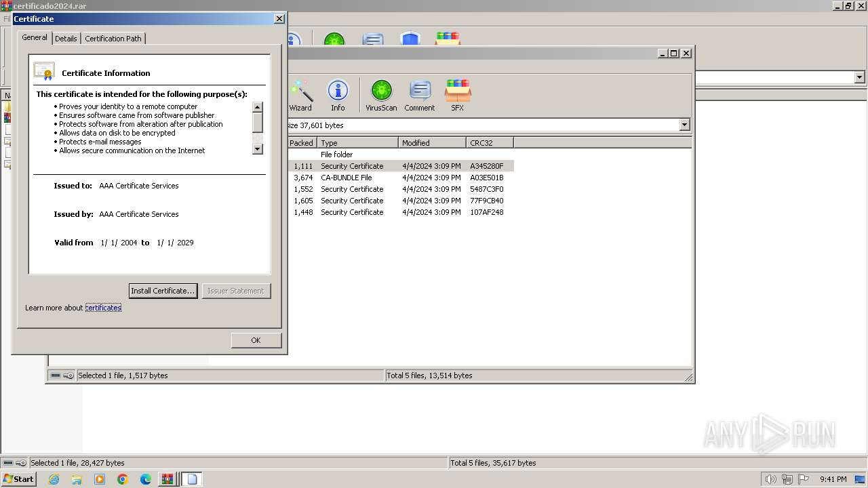Click the up arrow of the purposes scrollbar
868x488 pixels.
click(258, 107)
